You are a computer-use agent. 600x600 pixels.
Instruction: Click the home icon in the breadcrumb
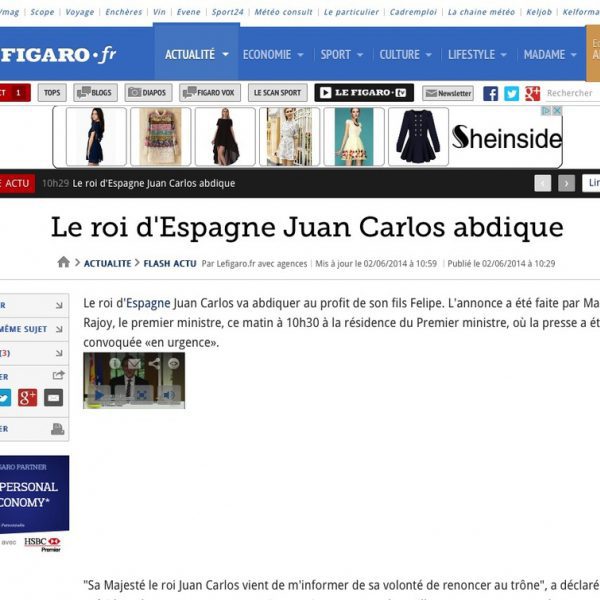click(64, 262)
